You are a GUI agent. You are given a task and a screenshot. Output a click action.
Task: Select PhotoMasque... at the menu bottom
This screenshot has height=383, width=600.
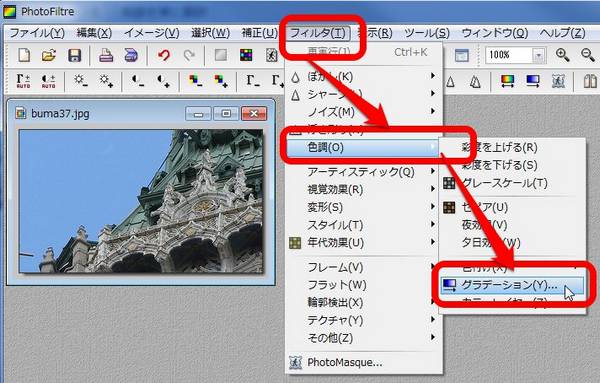(364, 362)
